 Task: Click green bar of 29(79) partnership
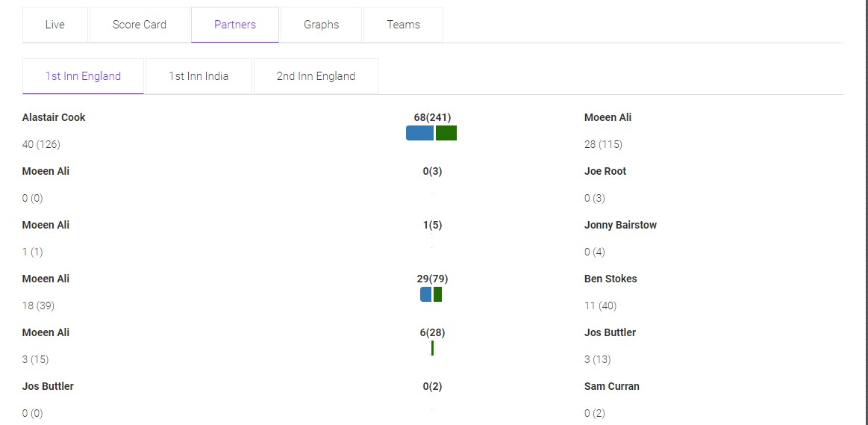pos(437,294)
